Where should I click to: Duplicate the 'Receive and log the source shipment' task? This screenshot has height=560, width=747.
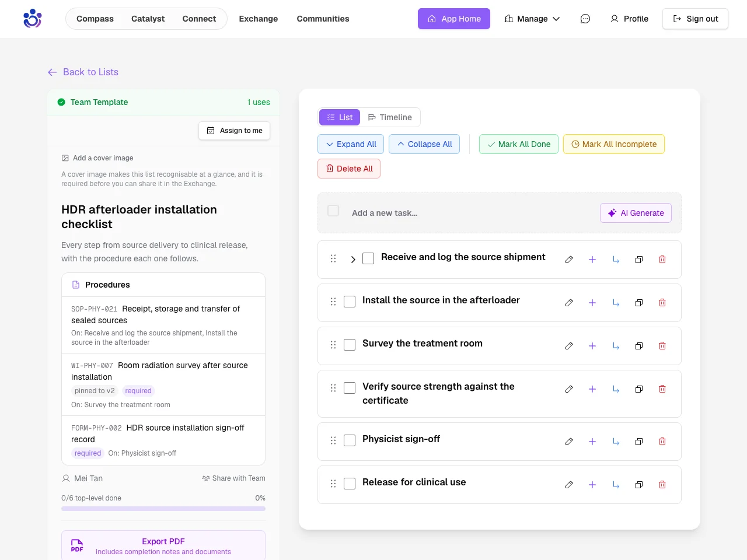[x=639, y=260]
